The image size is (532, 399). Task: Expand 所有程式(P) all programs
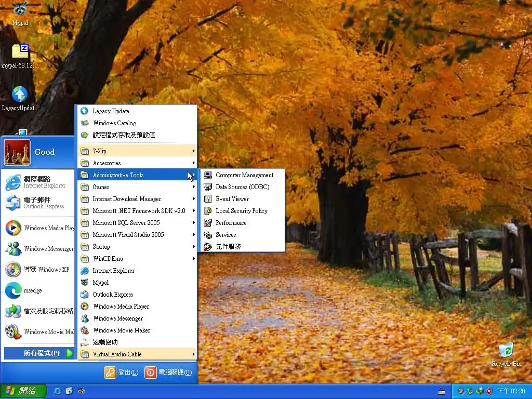pyautogui.click(x=39, y=353)
